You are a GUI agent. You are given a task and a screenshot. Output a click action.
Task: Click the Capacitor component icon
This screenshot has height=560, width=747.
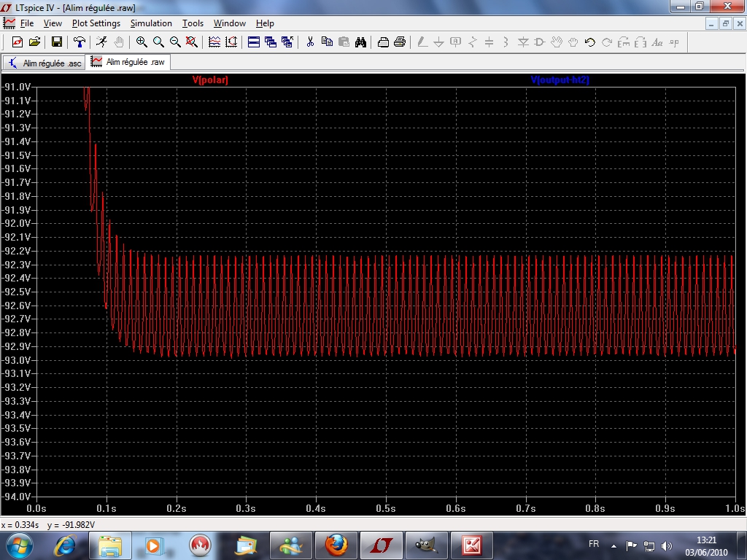[x=489, y=42]
